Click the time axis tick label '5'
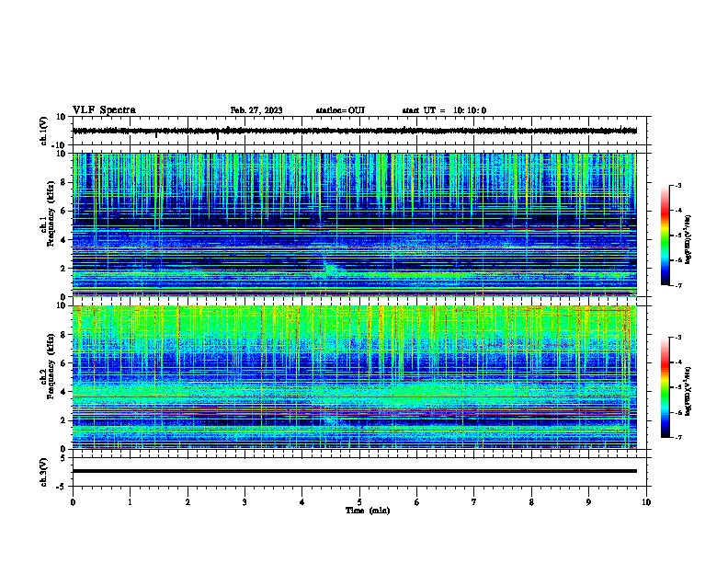Image resolution: width=728 pixels, height=563 pixels. click(x=359, y=502)
